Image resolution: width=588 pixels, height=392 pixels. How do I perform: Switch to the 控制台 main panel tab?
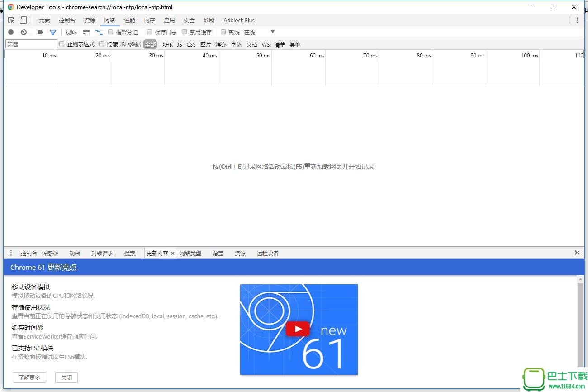pos(67,20)
